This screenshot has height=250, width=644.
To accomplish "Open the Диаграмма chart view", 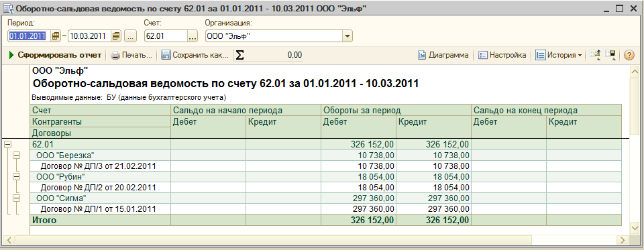I will (x=443, y=55).
